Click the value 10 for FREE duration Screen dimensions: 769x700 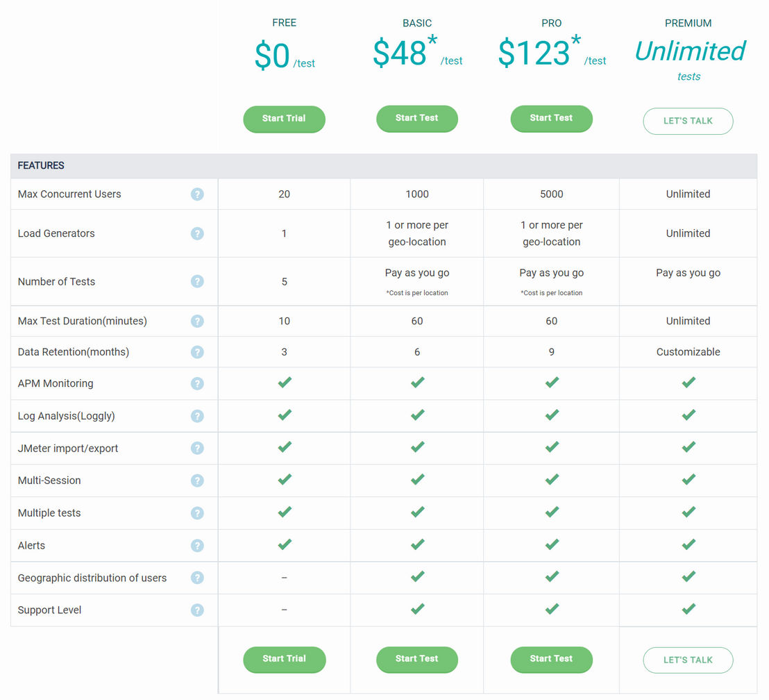(285, 322)
